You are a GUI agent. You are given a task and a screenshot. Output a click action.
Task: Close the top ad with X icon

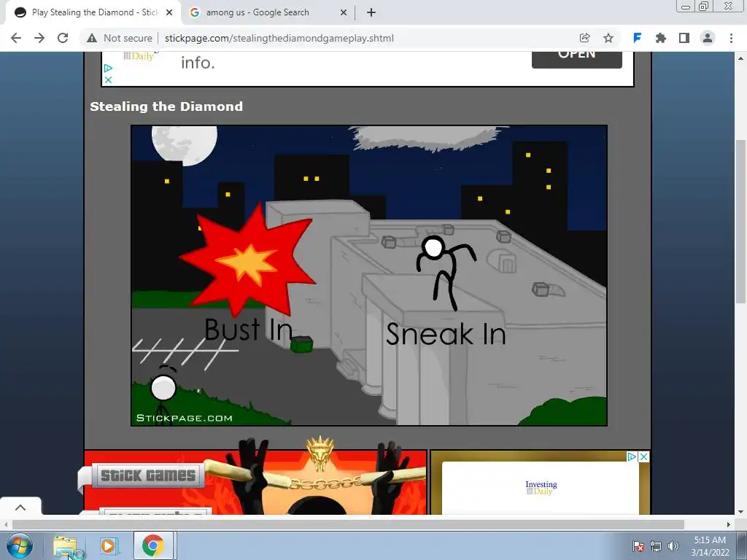coord(108,79)
